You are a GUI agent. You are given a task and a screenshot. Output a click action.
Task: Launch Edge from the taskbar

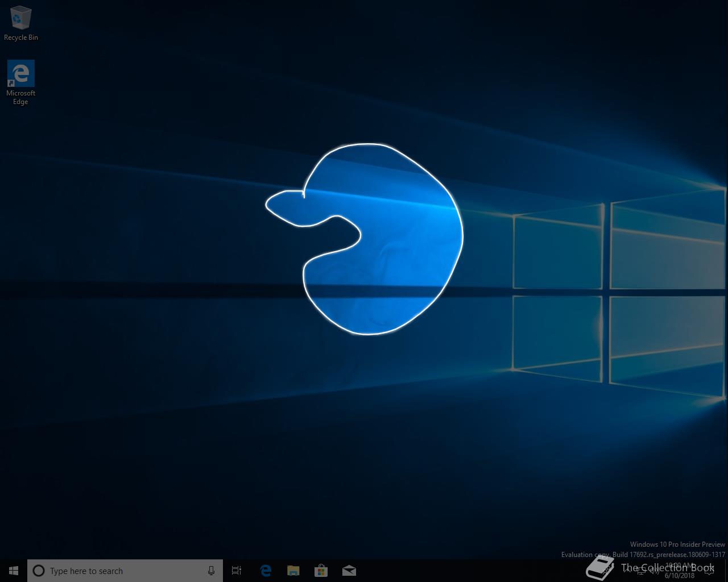click(x=266, y=571)
